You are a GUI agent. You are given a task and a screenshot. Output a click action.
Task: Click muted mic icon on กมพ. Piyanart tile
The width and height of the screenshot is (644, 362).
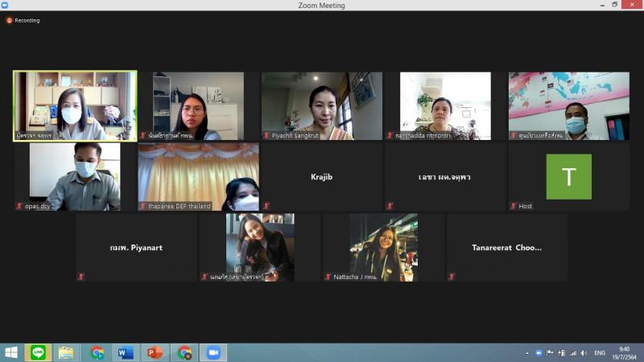[x=81, y=277]
